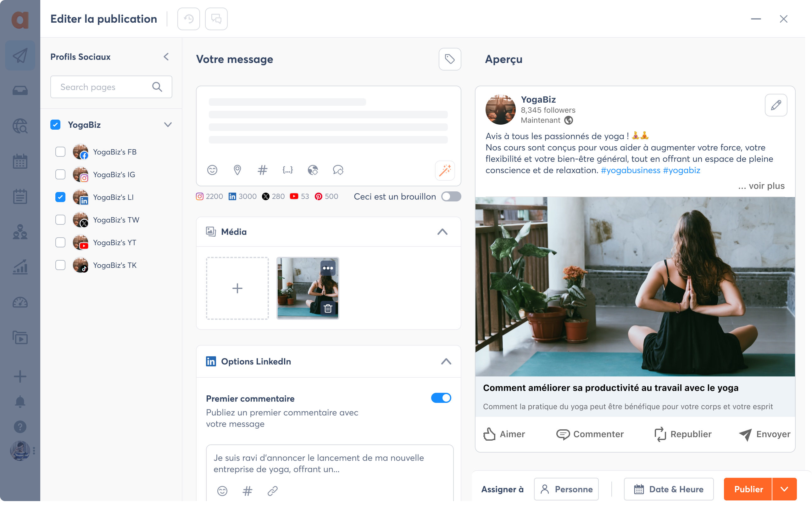The width and height of the screenshot is (812, 508).
Task: Click the tag/label icon on message header
Action: pos(449,59)
